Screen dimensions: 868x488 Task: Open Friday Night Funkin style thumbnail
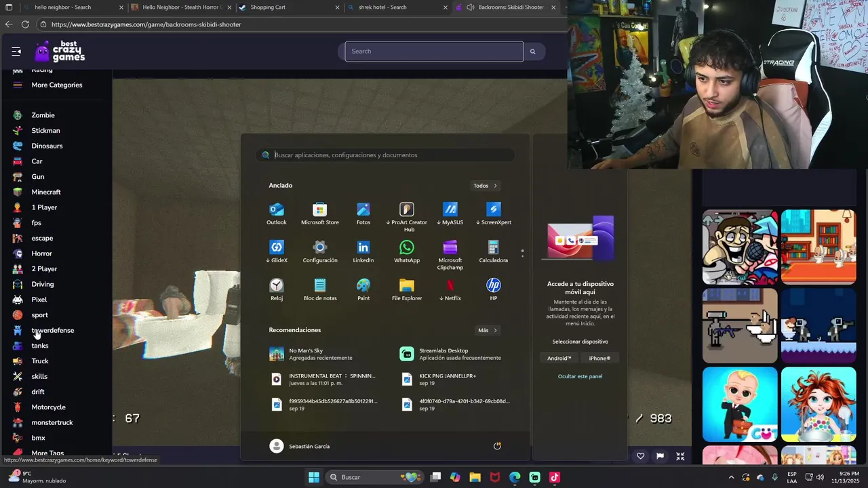coord(740,247)
